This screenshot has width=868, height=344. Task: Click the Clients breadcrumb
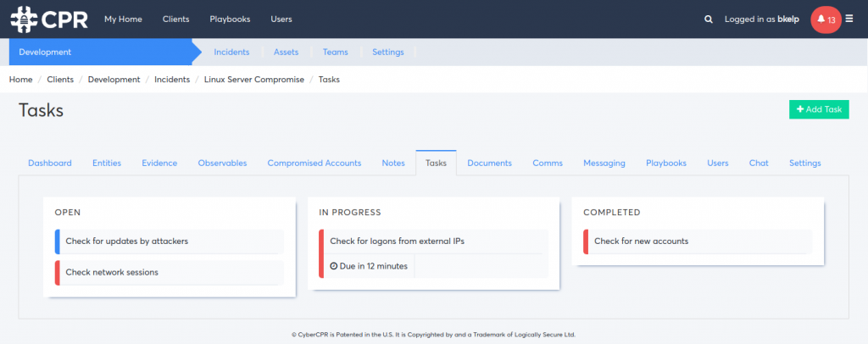(60, 79)
